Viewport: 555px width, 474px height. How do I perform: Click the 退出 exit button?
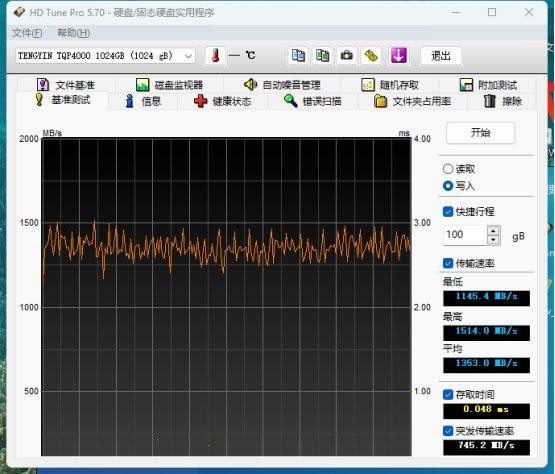tap(441, 56)
